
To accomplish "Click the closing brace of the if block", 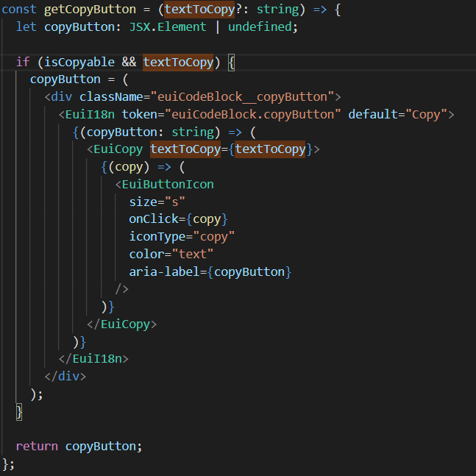I will pos(19,412).
